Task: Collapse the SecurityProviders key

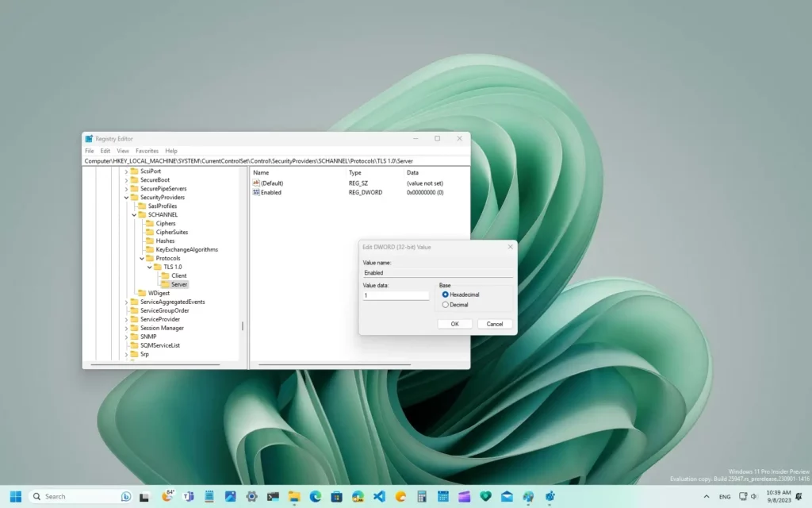Action: pyautogui.click(x=126, y=198)
